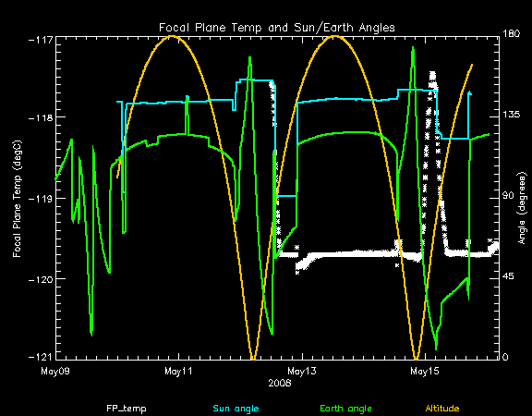
Task: Click the May09 x-axis date label
Action: 55,371
